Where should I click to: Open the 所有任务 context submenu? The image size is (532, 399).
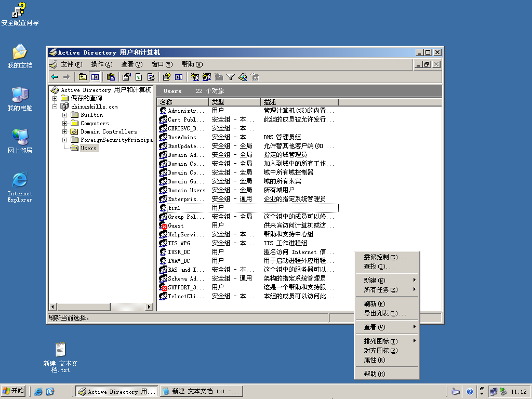pyautogui.click(x=387, y=290)
